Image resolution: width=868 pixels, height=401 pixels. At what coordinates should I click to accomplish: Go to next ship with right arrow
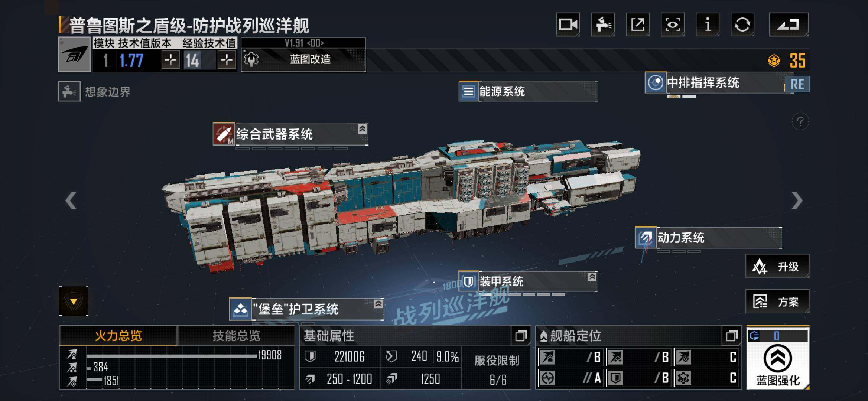click(797, 200)
